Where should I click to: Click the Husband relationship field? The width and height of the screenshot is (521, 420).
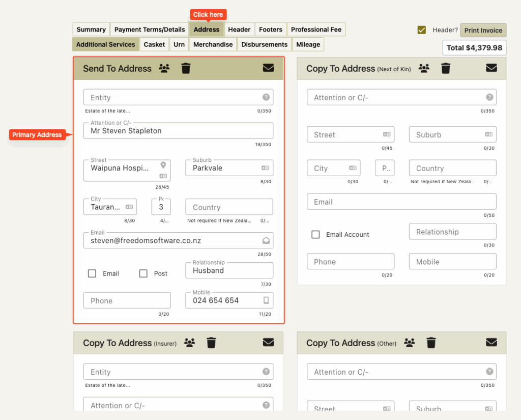229,270
